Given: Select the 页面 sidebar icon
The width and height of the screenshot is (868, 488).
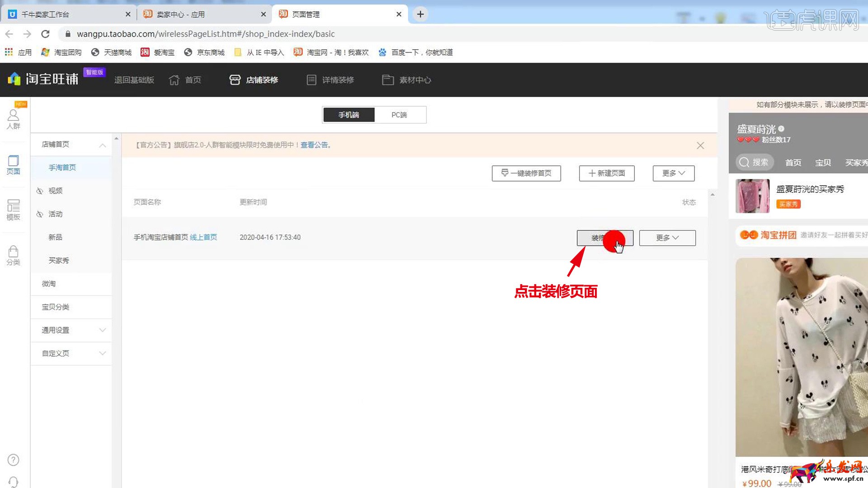Looking at the screenshot, I should (x=13, y=164).
